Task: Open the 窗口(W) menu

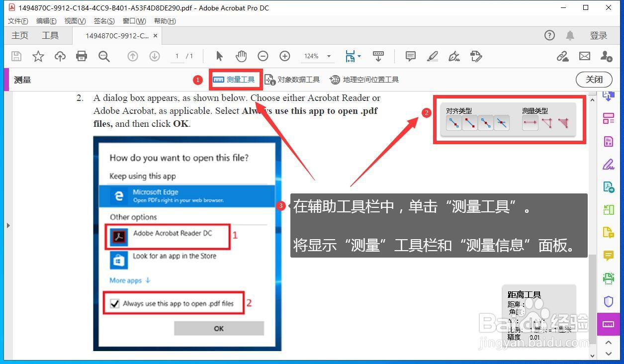Action: click(134, 21)
